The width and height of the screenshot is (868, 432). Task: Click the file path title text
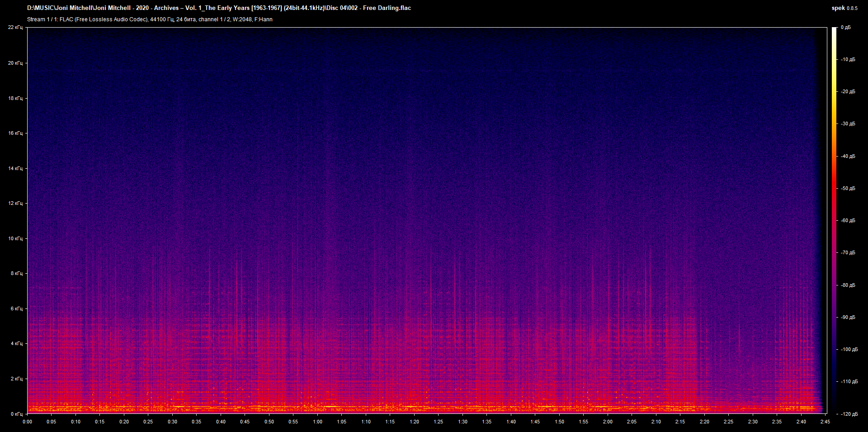(x=219, y=8)
